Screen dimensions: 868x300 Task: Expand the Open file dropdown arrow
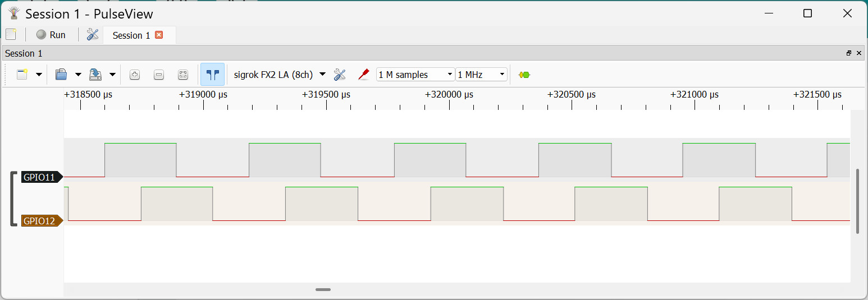click(78, 75)
